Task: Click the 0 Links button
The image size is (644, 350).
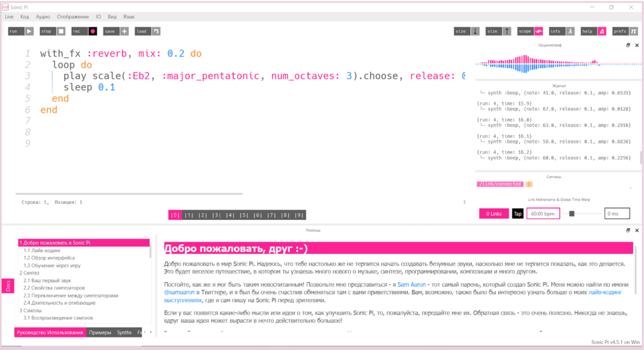Action: click(x=494, y=214)
